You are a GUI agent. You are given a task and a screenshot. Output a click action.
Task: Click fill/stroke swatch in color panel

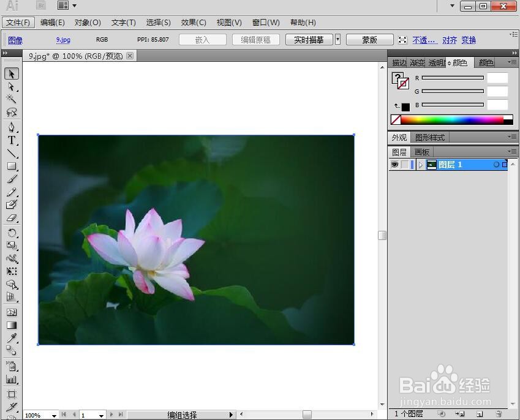point(401,80)
